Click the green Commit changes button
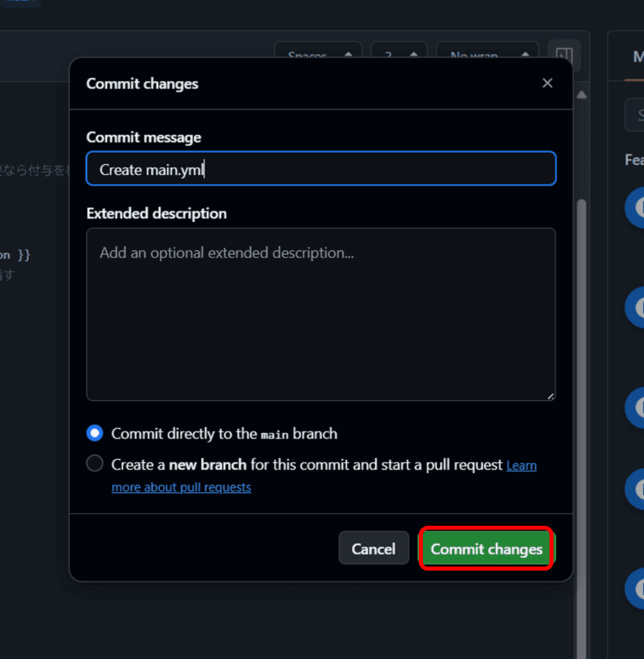This screenshot has width=644, height=659. pos(487,548)
